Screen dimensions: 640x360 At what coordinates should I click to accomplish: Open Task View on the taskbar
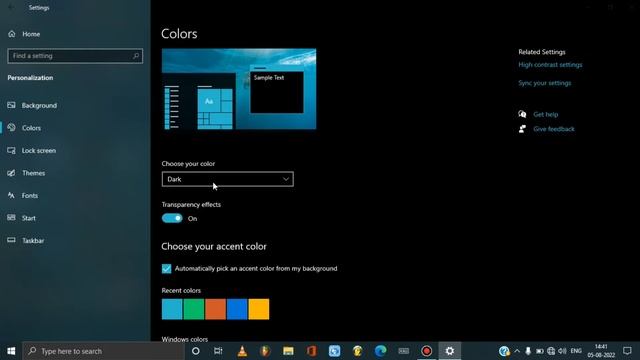(218, 351)
